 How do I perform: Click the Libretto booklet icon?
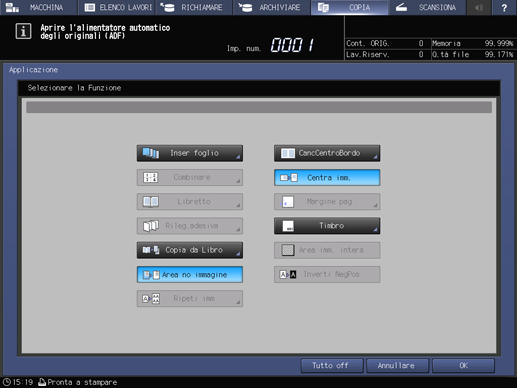[x=151, y=202]
